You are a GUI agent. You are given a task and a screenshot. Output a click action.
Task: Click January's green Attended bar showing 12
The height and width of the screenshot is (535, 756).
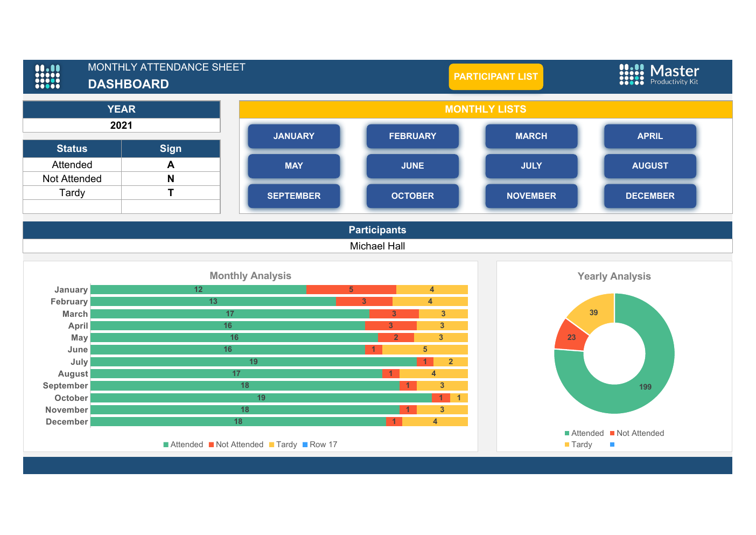(x=199, y=289)
